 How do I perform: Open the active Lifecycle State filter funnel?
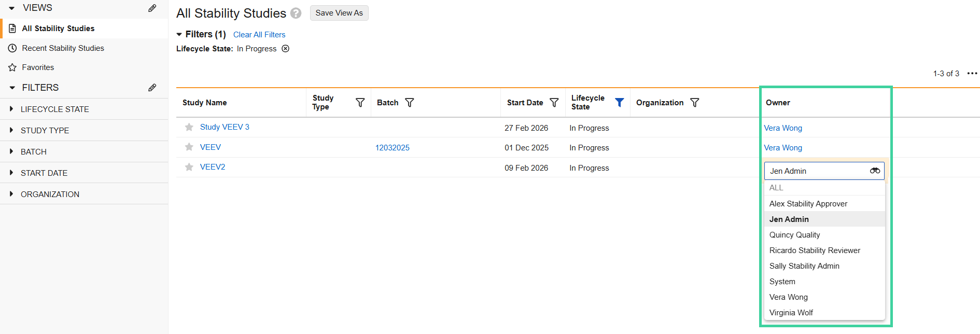[619, 102]
